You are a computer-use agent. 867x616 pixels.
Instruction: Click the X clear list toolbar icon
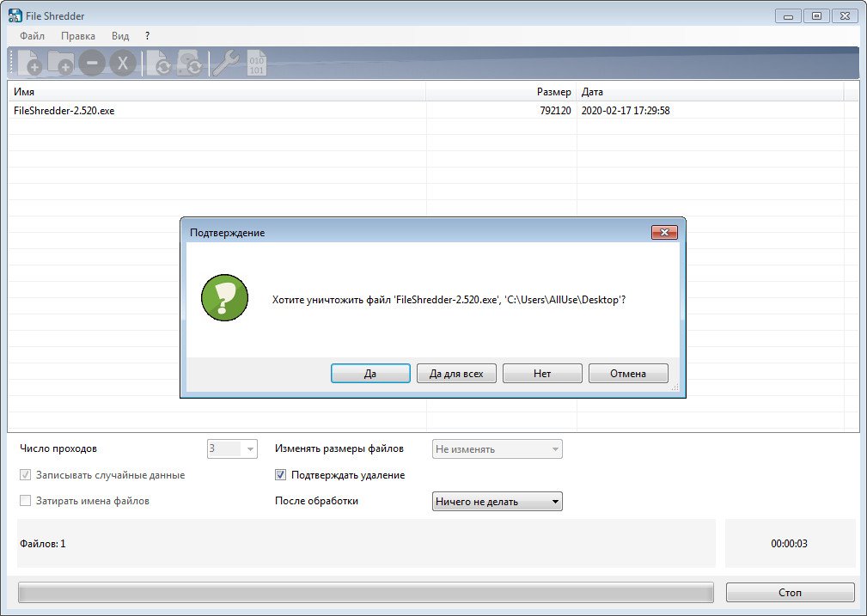pyautogui.click(x=123, y=63)
